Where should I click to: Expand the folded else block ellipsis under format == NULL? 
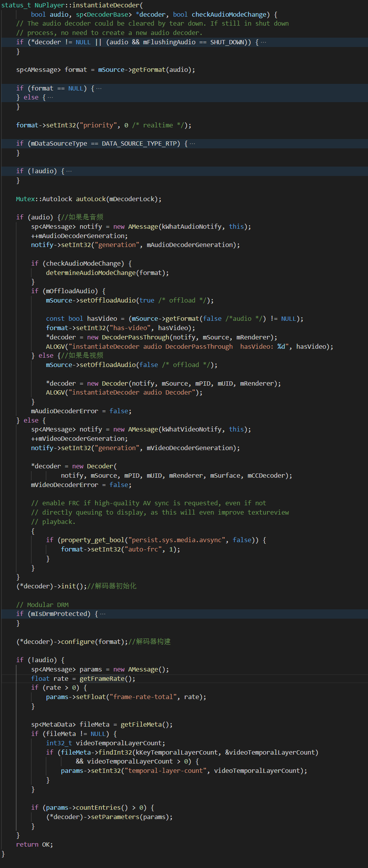pyautogui.click(x=50, y=97)
